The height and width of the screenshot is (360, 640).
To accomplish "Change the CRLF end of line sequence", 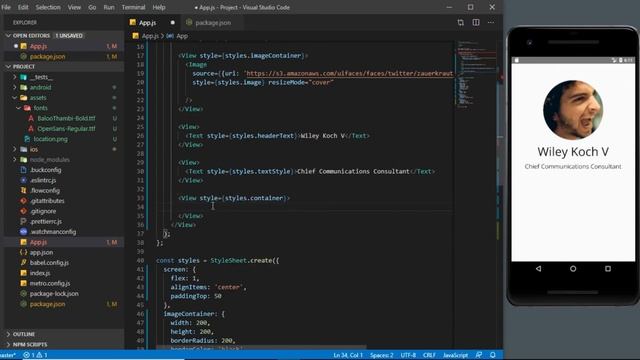I will point(429,355).
